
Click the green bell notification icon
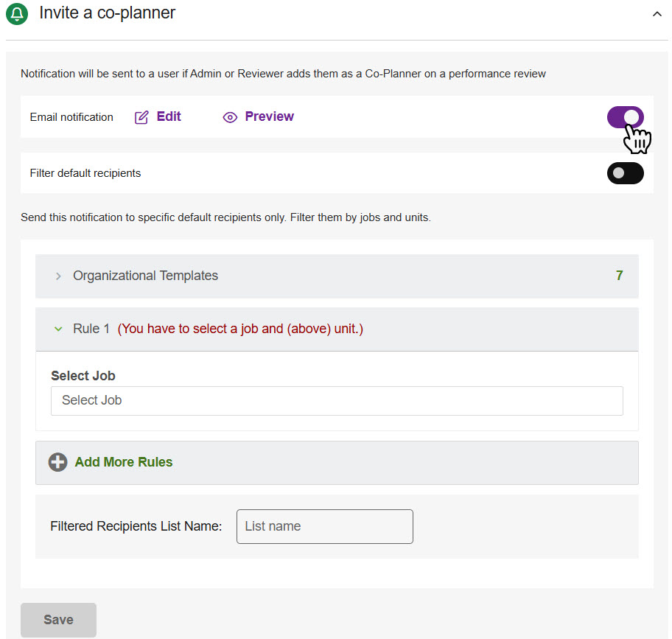(16, 14)
